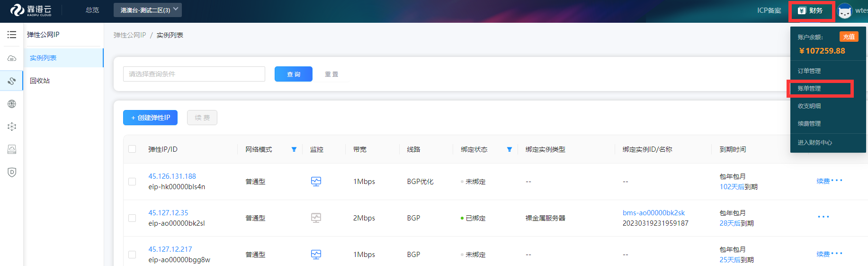Filter by 绑定状态 column funnel
The image size is (868, 266).
pos(510,149)
